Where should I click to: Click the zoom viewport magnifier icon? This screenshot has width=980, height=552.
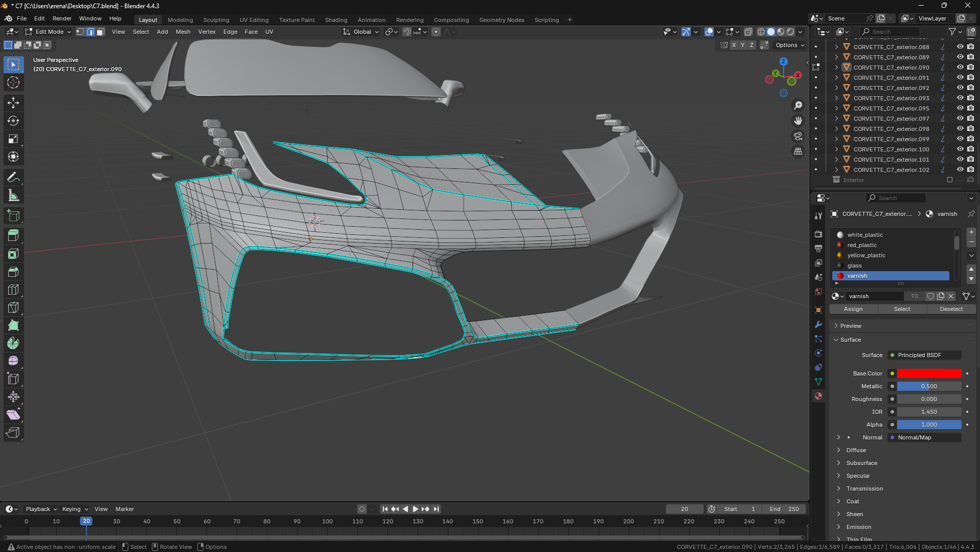pos(798,105)
